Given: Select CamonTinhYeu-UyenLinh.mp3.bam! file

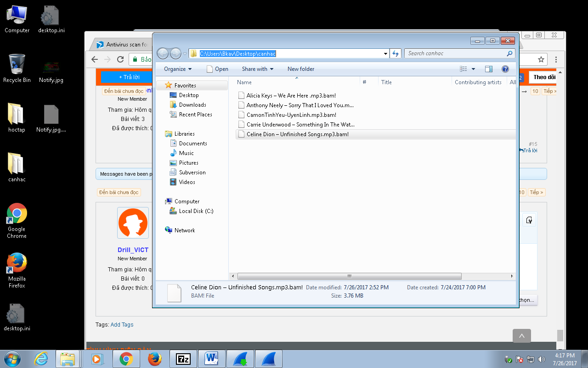Looking at the screenshot, I should point(291,115).
